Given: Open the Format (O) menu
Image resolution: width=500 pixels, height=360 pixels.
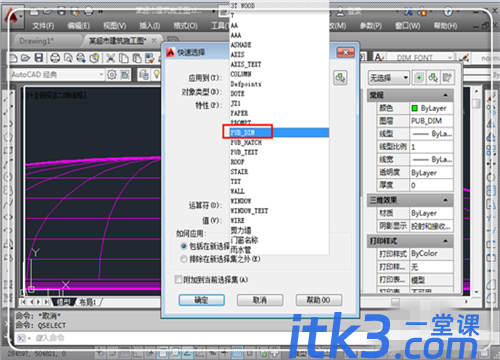Looking at the screenshot, I should (x=185, y=26).
